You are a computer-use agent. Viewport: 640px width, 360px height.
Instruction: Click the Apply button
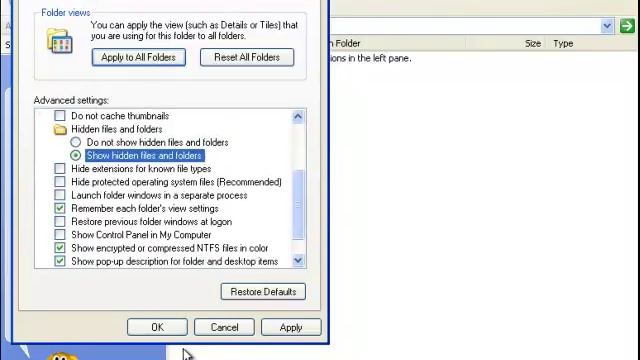[291, 327]
